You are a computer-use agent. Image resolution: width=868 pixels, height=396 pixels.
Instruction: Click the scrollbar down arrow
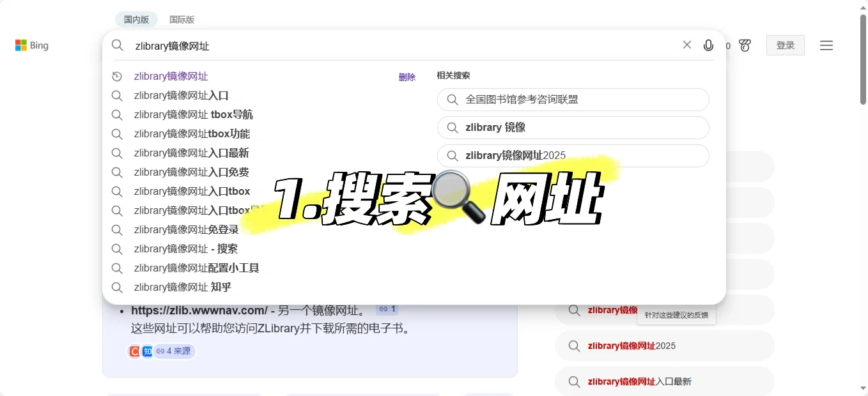coord(863,388)
